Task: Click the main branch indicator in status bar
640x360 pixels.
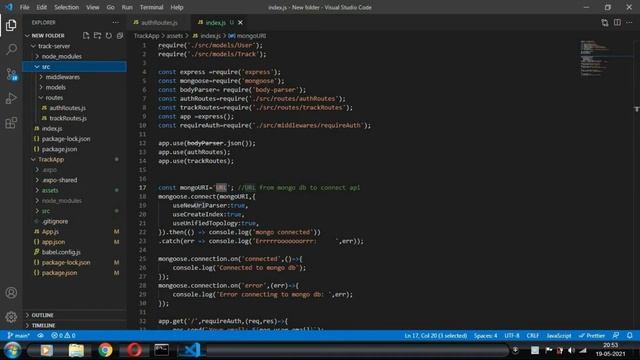Action: click(19, 336)
